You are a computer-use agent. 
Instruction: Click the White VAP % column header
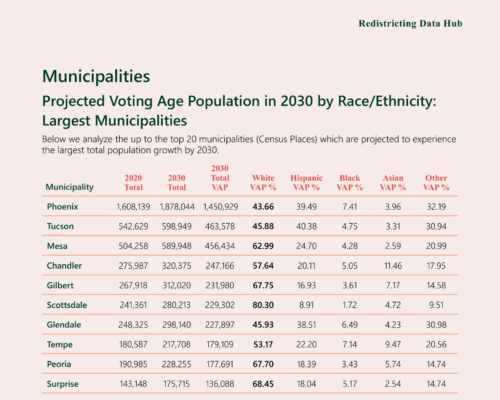tap(263, 182)
